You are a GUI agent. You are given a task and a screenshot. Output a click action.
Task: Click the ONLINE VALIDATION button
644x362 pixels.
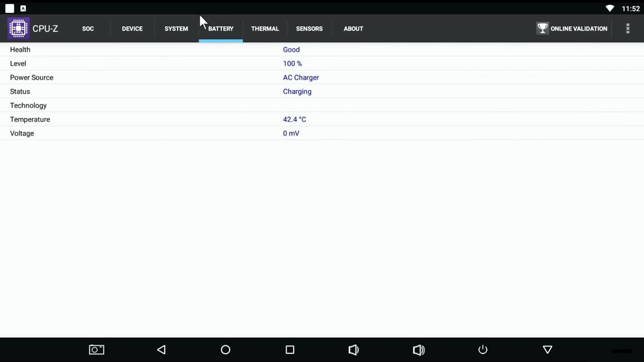(579, 28)
